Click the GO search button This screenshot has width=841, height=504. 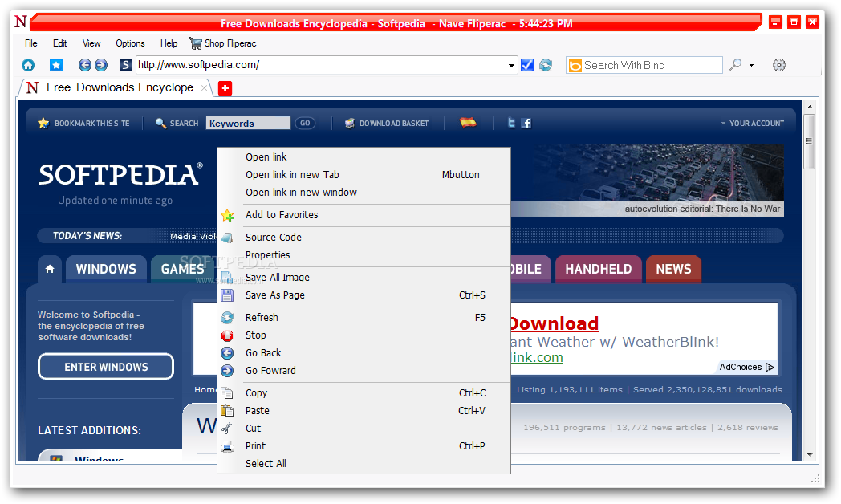(x=305, y=124)
